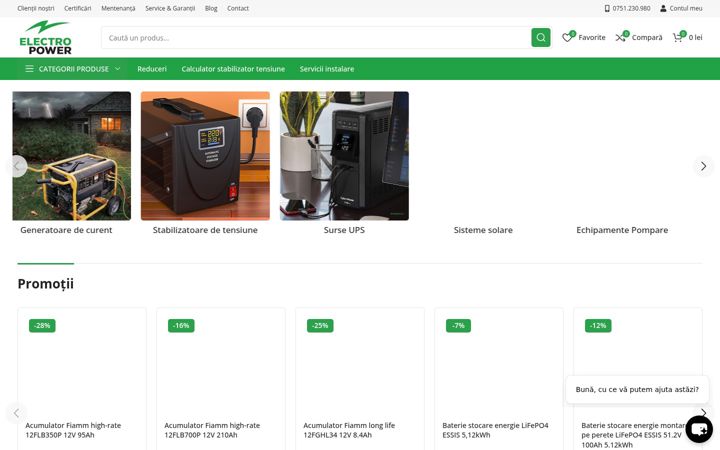This screenshot has height=450, width=720.
Task: Open Contul meu account link
Action: click(x=686, y=8)
